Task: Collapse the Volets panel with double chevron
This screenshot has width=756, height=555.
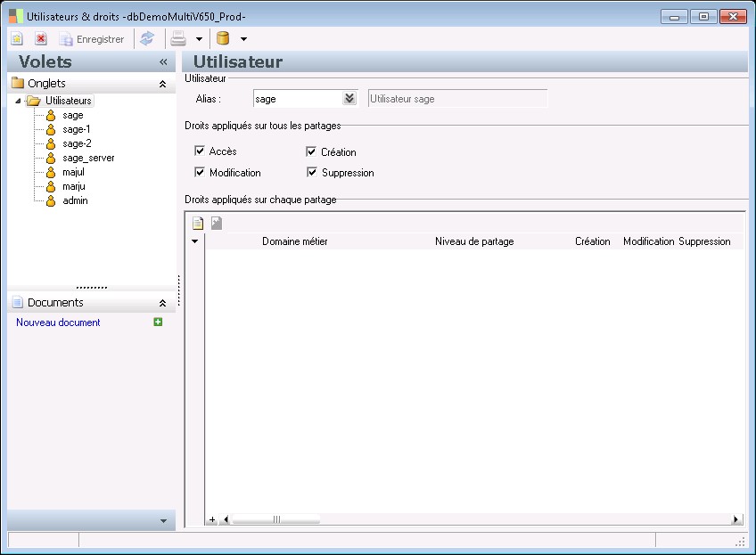Action: (163, 62)
